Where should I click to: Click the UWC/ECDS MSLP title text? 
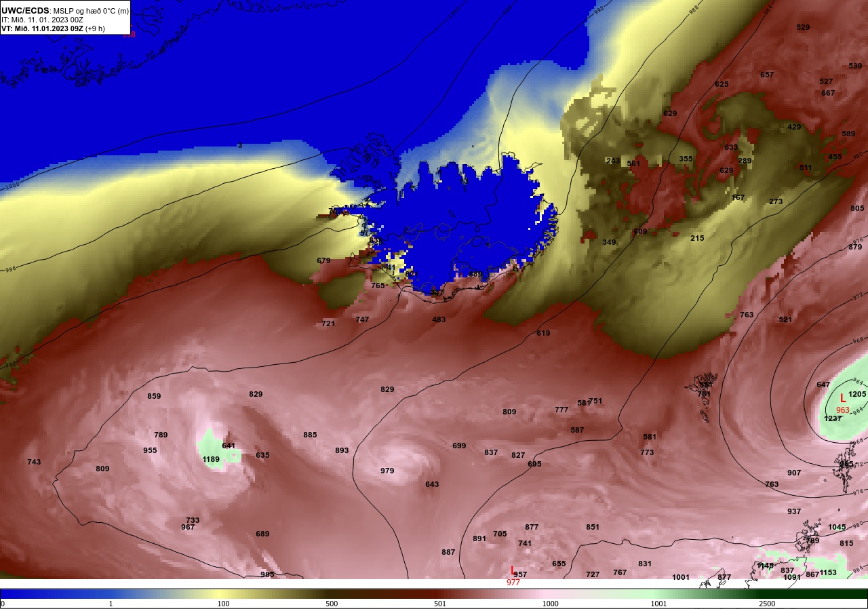(x=65, y=11)
